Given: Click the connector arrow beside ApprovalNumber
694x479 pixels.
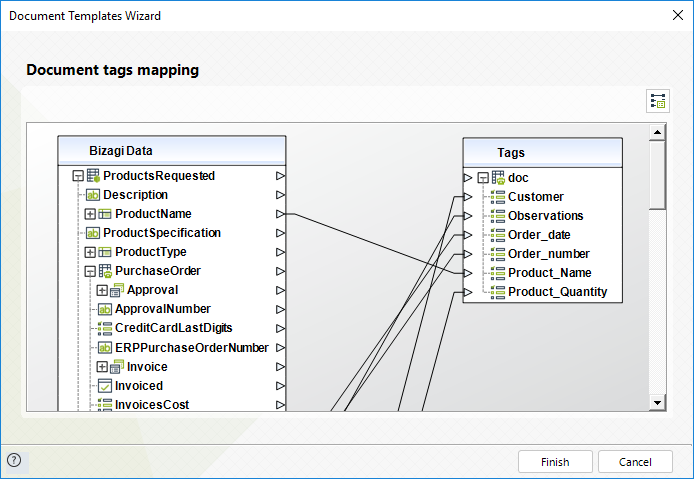Looking at the screenshot, I should (280, 309).
